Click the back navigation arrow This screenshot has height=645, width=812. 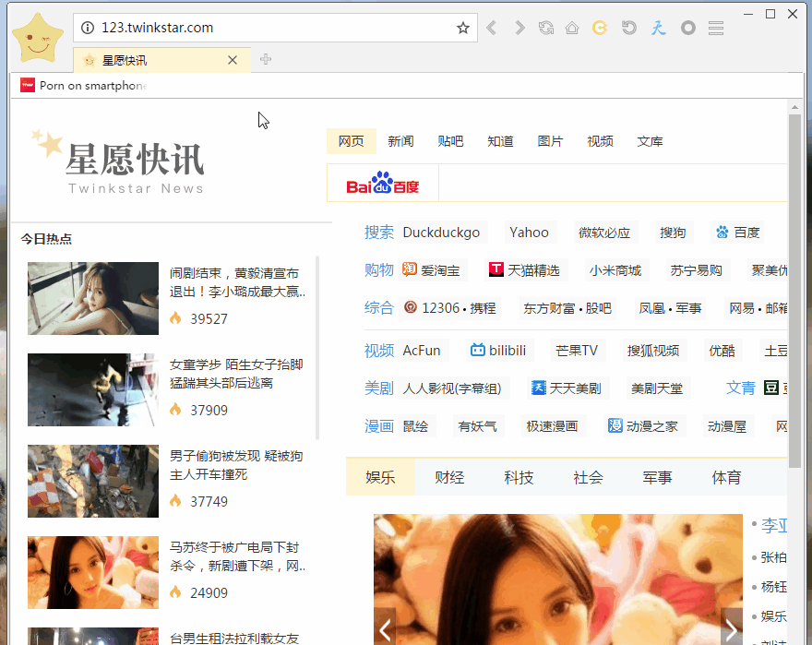click(491, 28)
